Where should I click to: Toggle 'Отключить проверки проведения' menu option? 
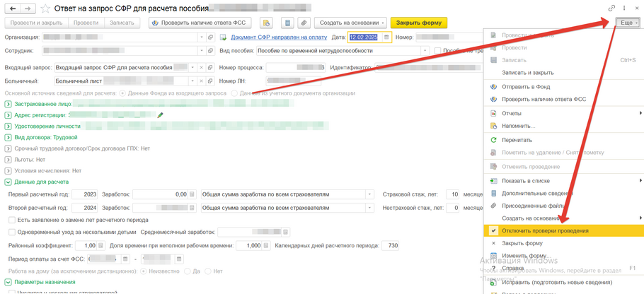[x=545, y=230]
